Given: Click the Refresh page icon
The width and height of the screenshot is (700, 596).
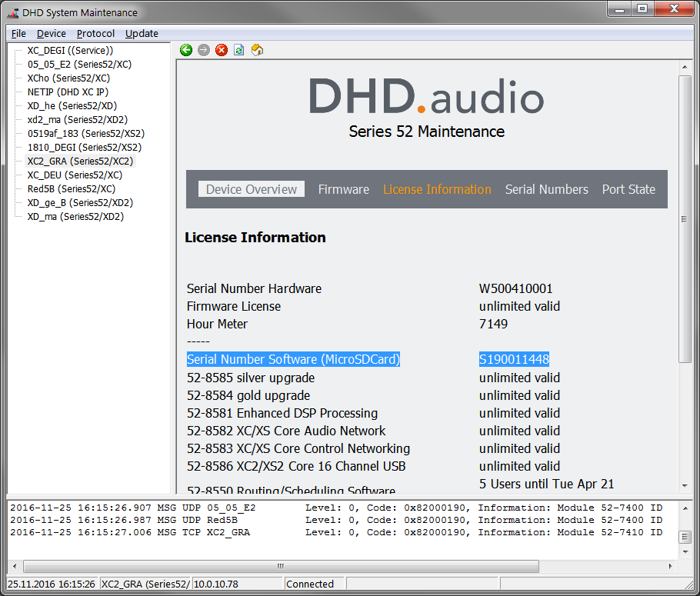Looking at the screenshot, I should pyautogui.click(x=238, y=50).
